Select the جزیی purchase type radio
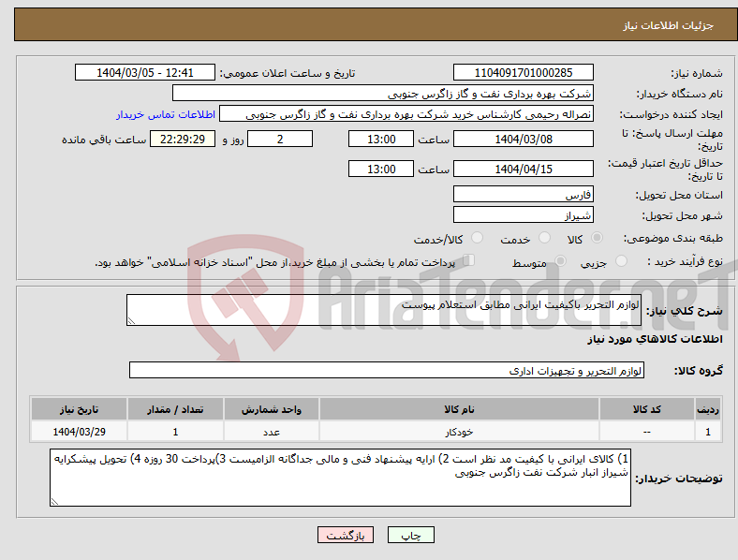Screen dimensions: 738x560 pos(621,260)
